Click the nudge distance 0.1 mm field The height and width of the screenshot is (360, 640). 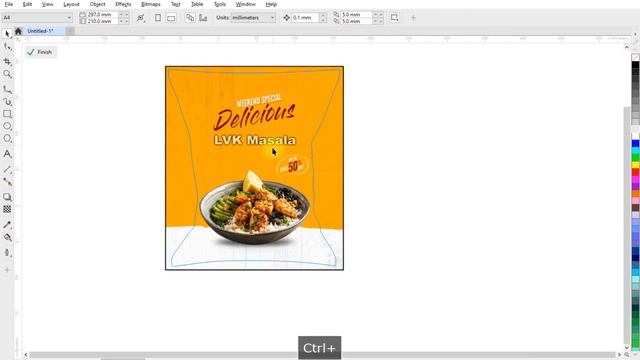point(305,18)
